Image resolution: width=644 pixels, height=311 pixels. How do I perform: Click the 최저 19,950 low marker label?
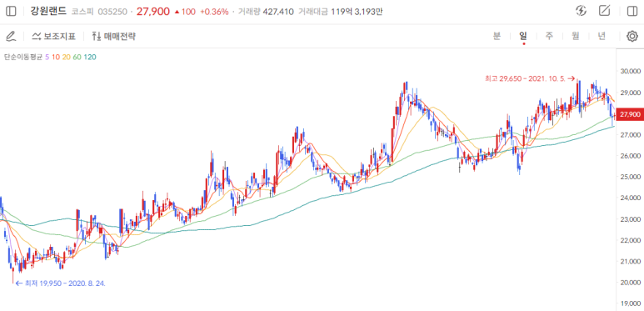click(61, 283)
